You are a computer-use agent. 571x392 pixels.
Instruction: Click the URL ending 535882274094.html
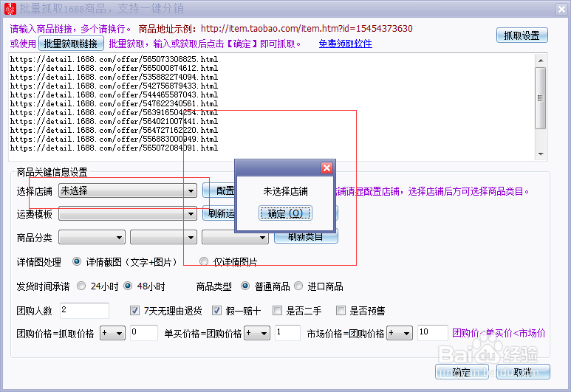pyautogui.click(x=114, y=78)
